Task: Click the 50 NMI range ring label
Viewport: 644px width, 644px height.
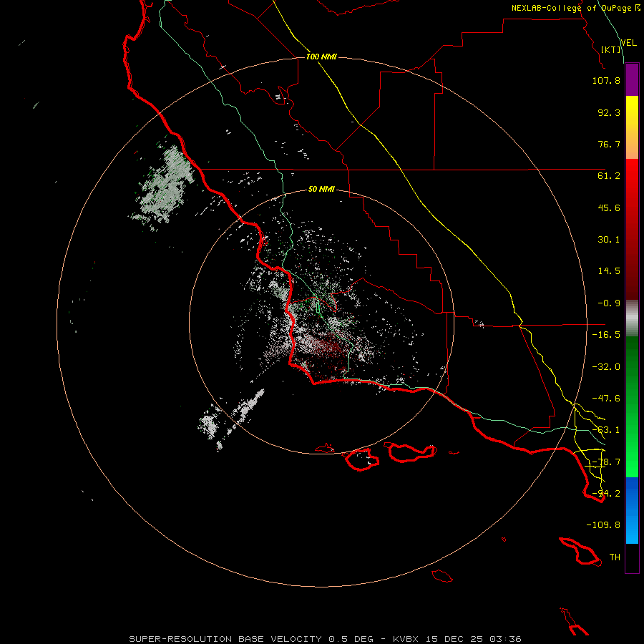Action: [321, 189]
